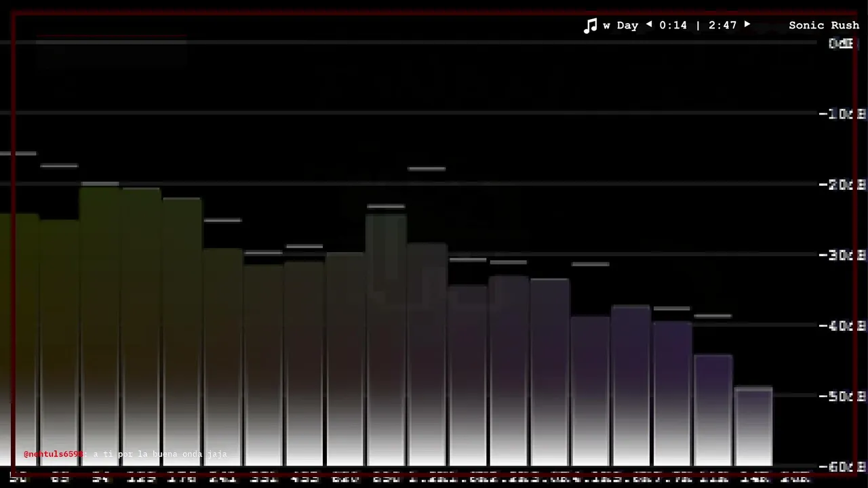
Task: Click the music note icon
Action: coord(591,26)
